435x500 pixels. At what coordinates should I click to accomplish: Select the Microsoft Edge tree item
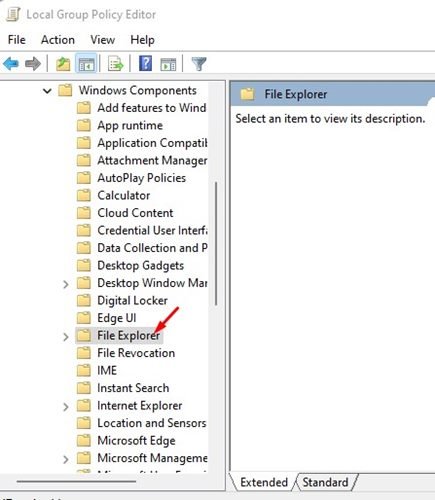pos(136,441)
